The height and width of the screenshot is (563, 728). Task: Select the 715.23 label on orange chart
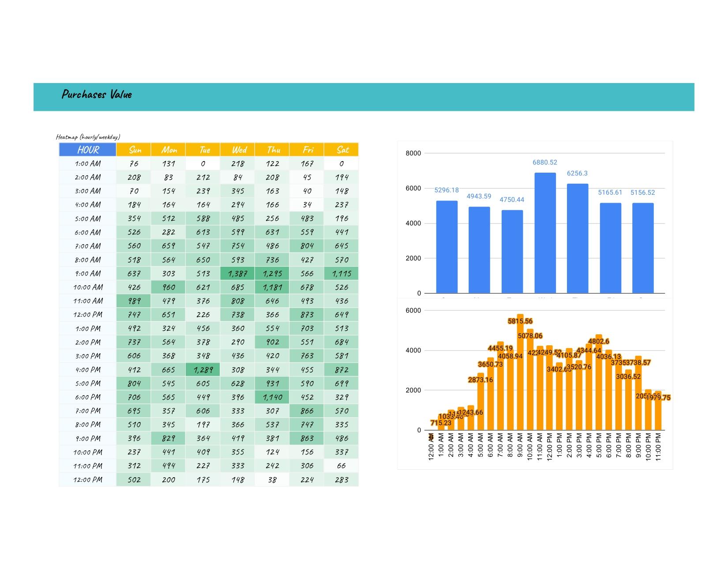click(441, 423)
